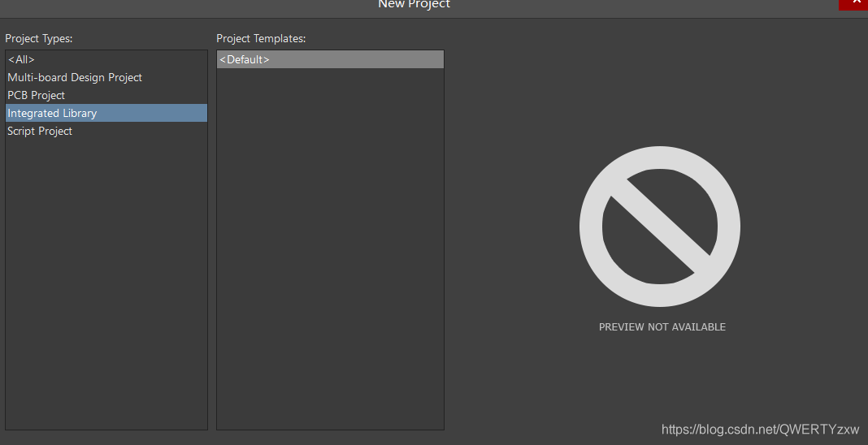Close the New Project dialog

point(853,3)
